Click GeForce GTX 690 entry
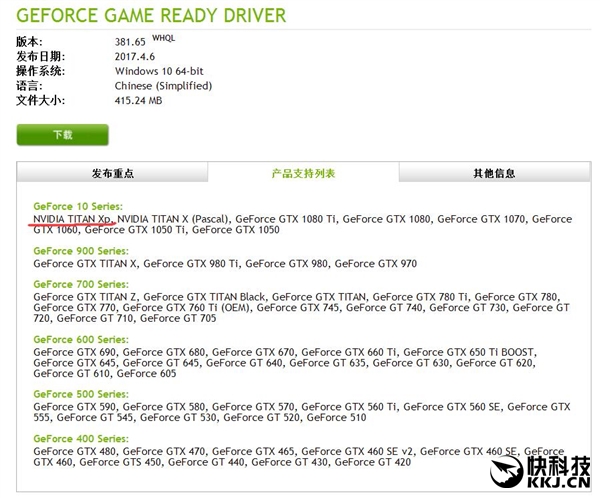Screen dimensions: 600x498 (x=74, y=352)
